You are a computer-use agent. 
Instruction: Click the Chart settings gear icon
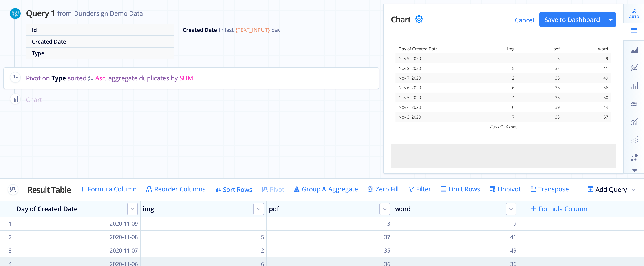tap(419, 19)
